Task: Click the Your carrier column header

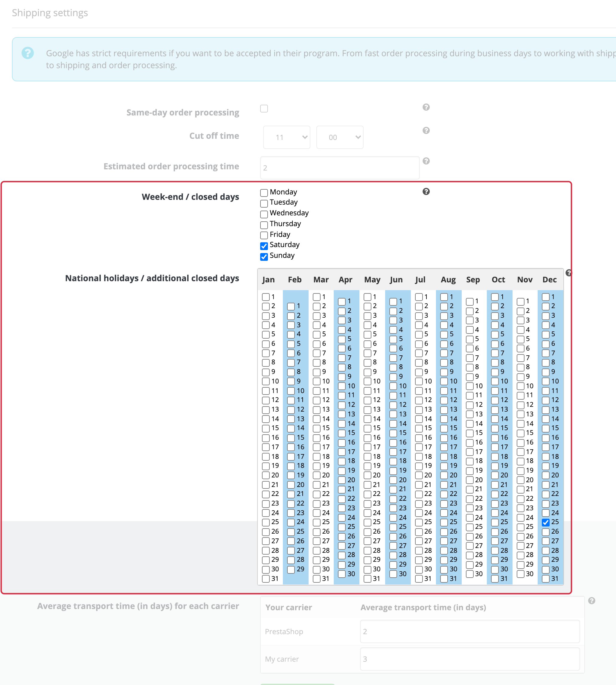Action: [289, 608]
